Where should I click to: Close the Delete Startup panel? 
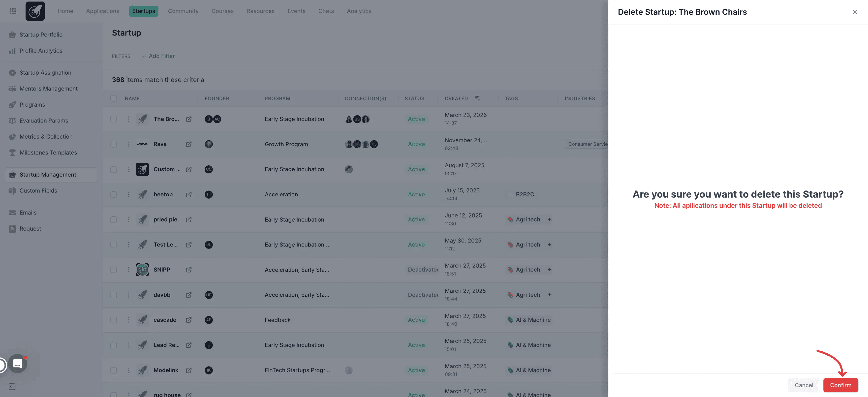pos(855,12)
